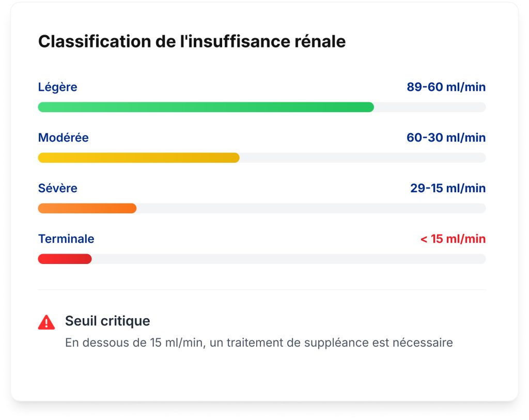Click the empty gray track of Sévère bar
529x420 pixels.
(311, 208)
